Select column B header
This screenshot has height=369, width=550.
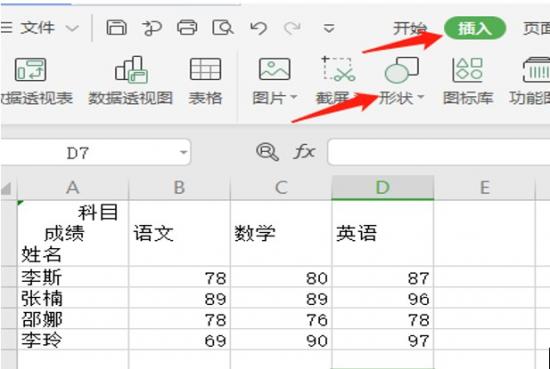(179, 188)
